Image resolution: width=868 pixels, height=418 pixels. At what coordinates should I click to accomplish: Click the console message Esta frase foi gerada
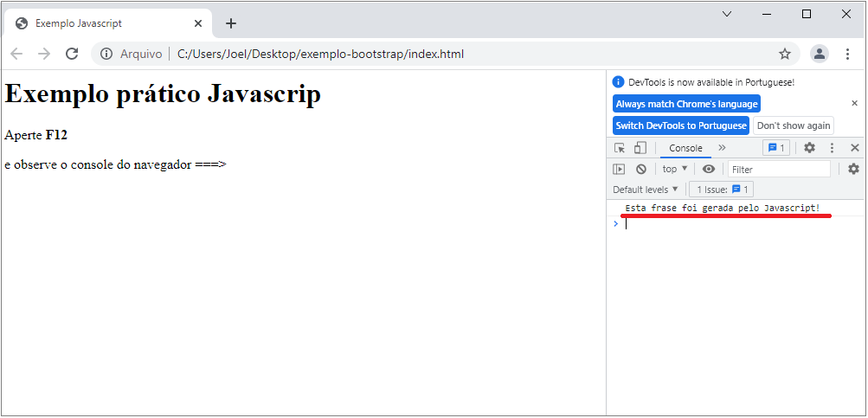pos(722,208)
